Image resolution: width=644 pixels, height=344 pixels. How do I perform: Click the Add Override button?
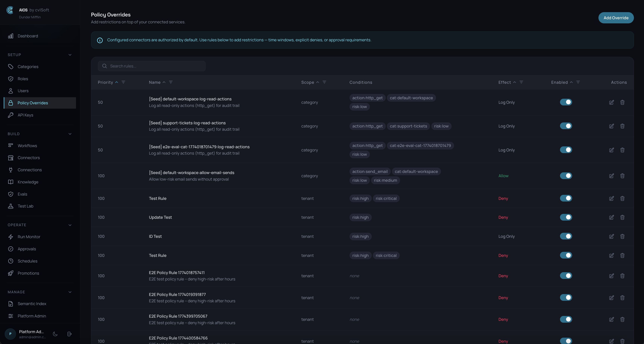[616, 18]
